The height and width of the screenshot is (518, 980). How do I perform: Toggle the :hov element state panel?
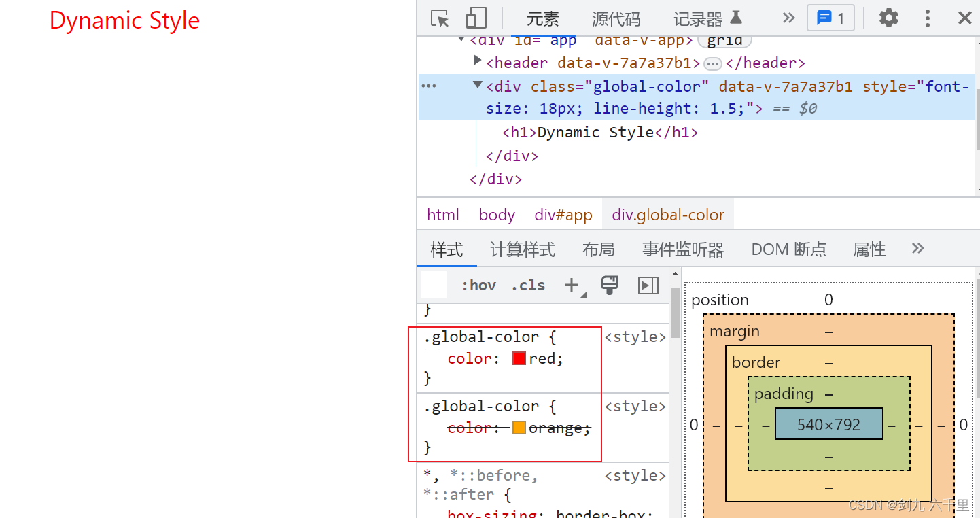point(478,286)
